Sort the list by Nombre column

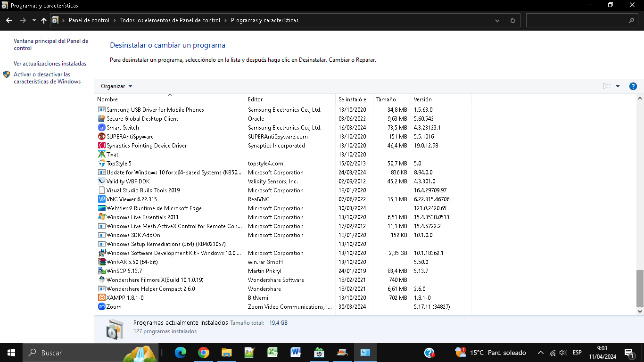pyautogui.click(x=170, y=99)
